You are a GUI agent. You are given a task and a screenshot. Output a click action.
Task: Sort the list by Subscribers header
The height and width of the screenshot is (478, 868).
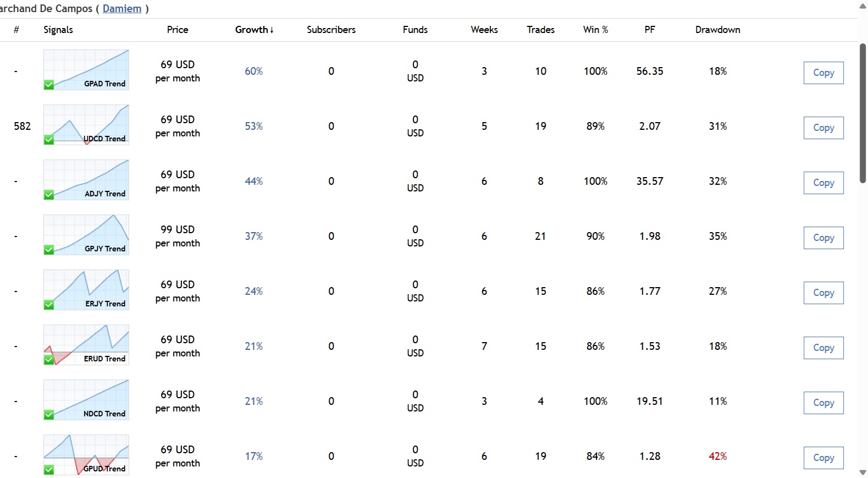point(331,30)
